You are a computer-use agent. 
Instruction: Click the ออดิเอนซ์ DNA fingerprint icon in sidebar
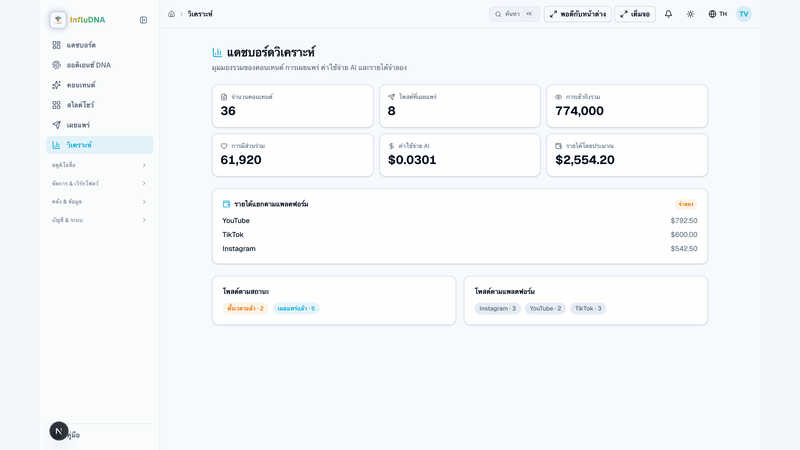pos(56,65)
